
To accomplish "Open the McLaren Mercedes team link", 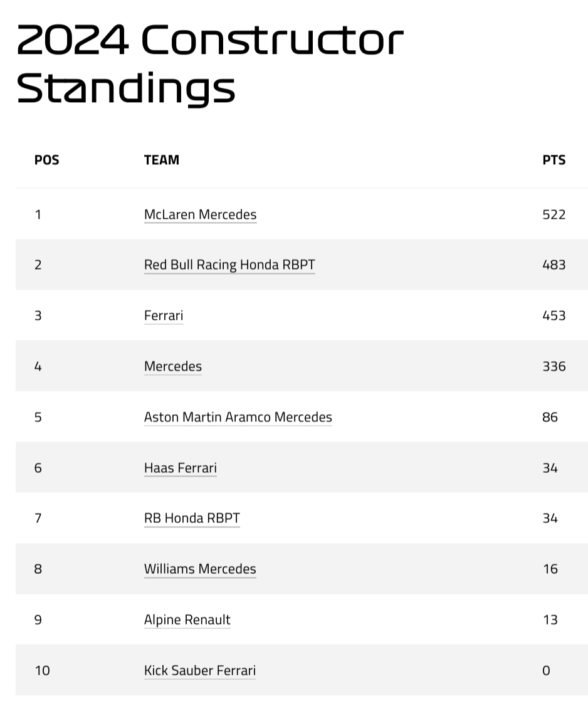I will pos(200,214).
